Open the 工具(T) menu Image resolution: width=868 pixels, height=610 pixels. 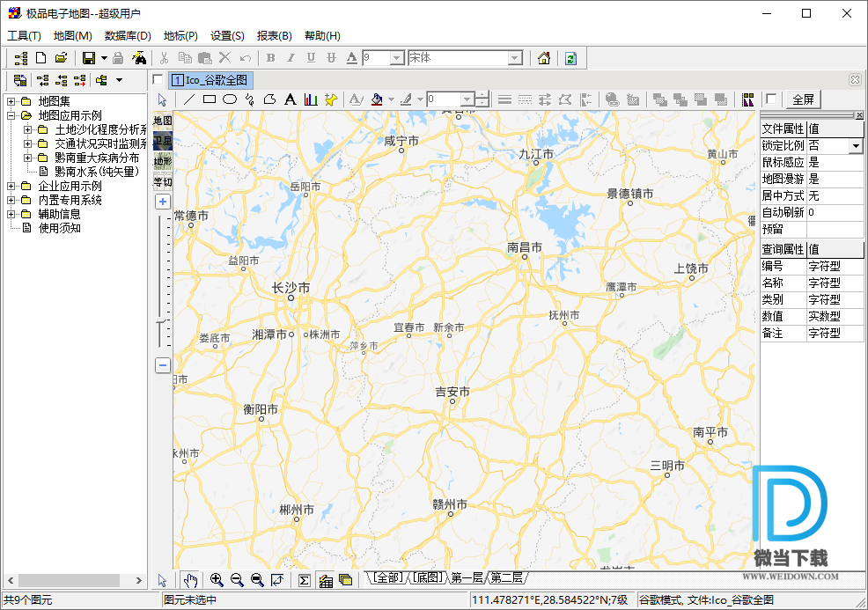click(x=24, y=36)
